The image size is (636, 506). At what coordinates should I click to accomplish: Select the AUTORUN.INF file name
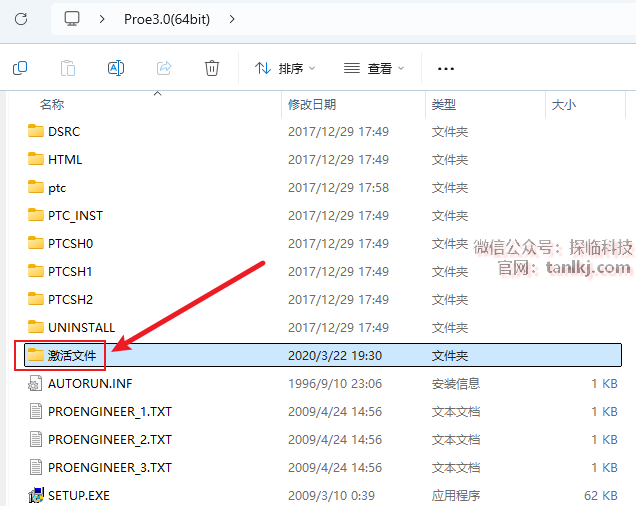click(x=90, y=383)
